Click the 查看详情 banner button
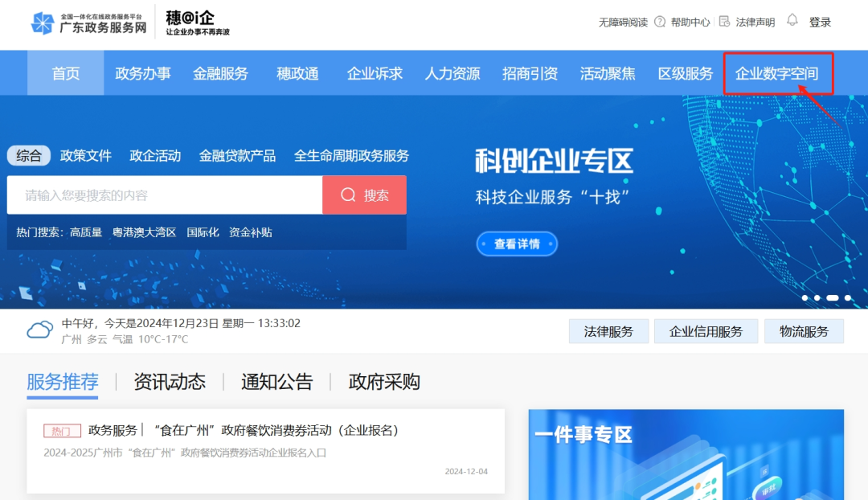This screenshot has height=500, width=868. pyautogui.click(x=517, y=244)
